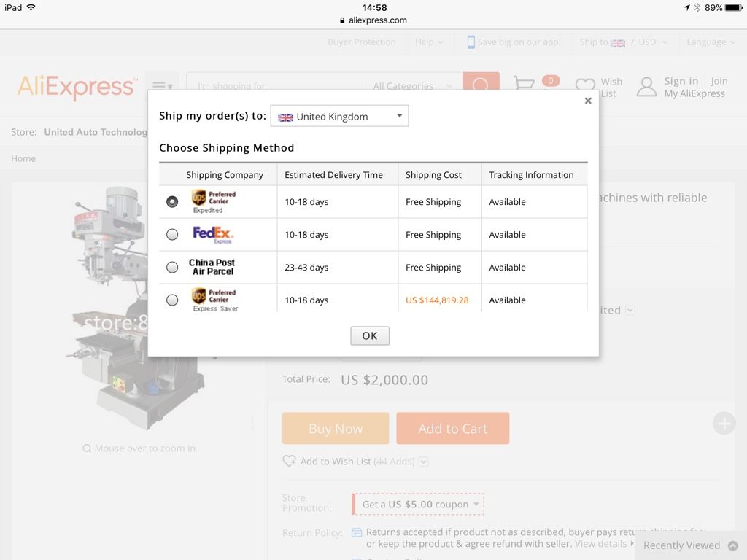Open My AliExpress menu
747x560 pixels.
[694, 93]
